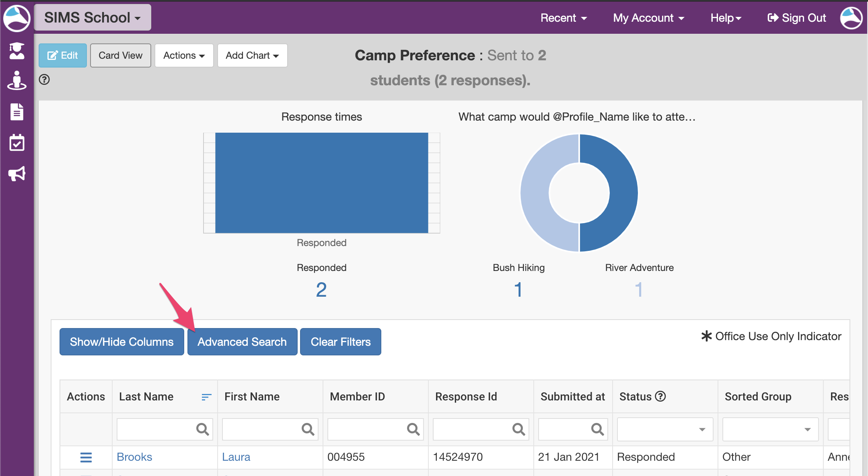Open the document sidebar icon

(17, 112)
